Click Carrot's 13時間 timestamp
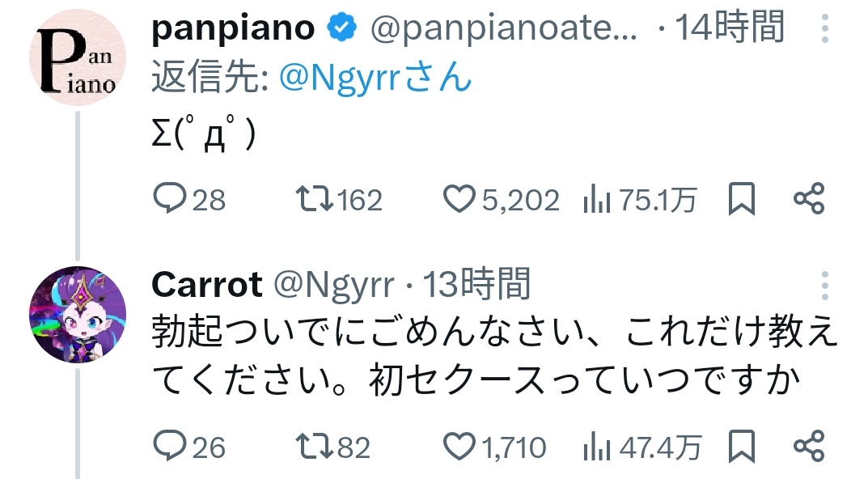Screen dimensions: 868x479 pos(477,285)
